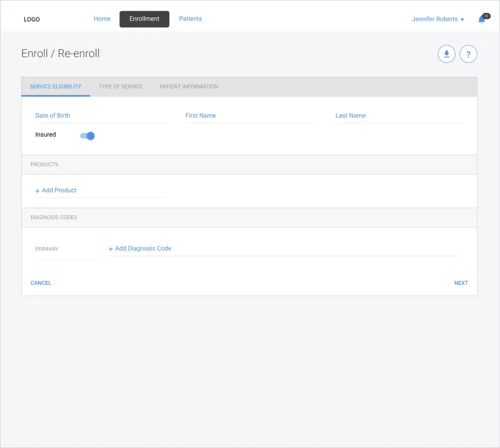Click the NEXT button
This screenshot has height=448, width=500.
461,283
